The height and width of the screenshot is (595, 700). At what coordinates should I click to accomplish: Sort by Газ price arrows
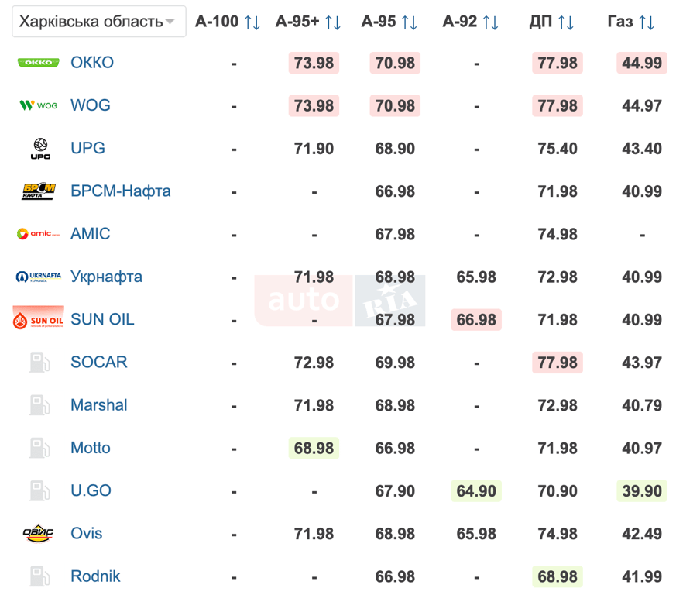coord(647,22)
